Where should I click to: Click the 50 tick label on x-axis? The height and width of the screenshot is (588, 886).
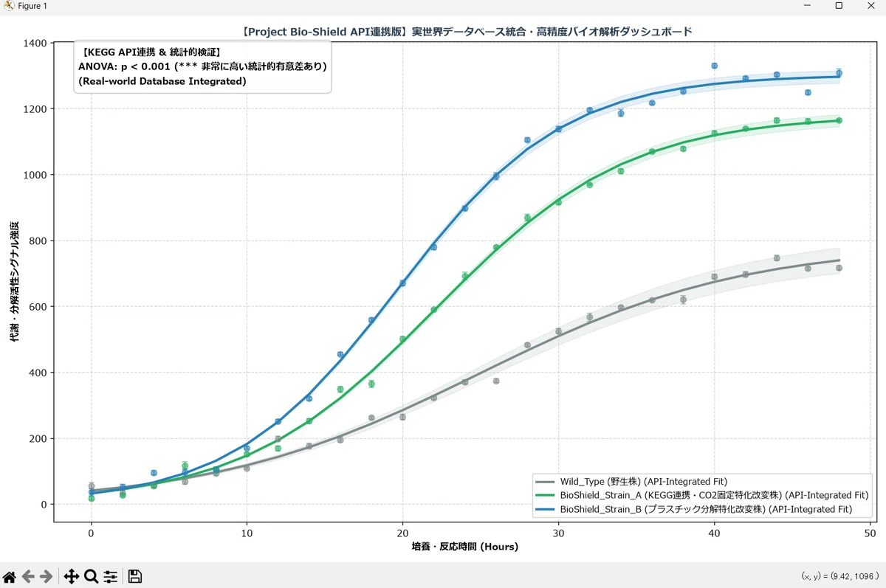pyautogui.click(x=870, y=533)
